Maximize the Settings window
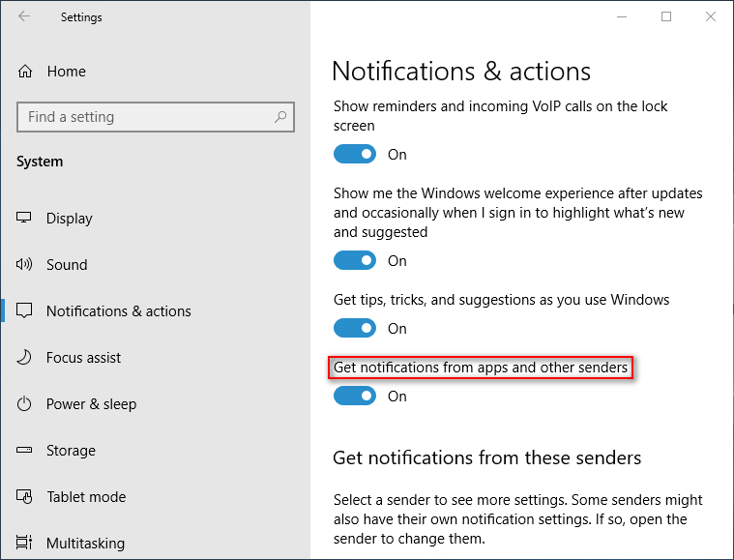The height and width of the screenshot is (560, 734). [x=666, y=16]
